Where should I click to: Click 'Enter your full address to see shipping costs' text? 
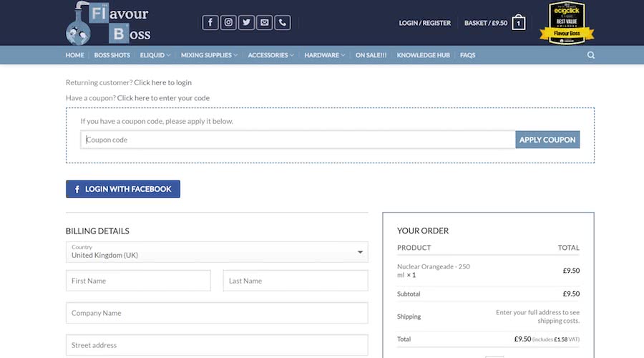[537, 316]
